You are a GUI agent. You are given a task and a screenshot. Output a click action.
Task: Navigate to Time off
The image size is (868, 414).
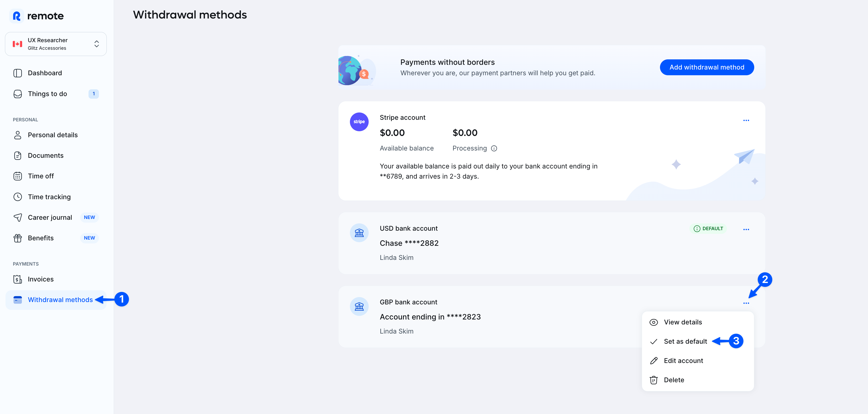[x=56, y=176]
